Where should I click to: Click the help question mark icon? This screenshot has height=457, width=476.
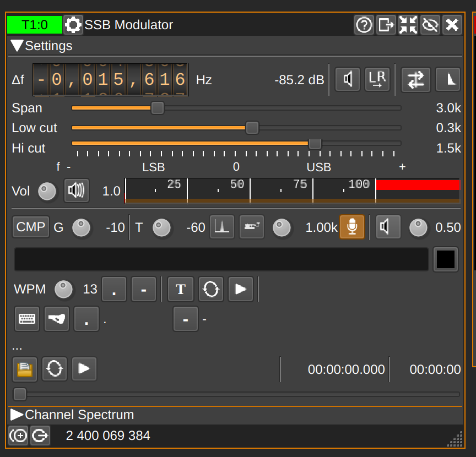[364, 25]
